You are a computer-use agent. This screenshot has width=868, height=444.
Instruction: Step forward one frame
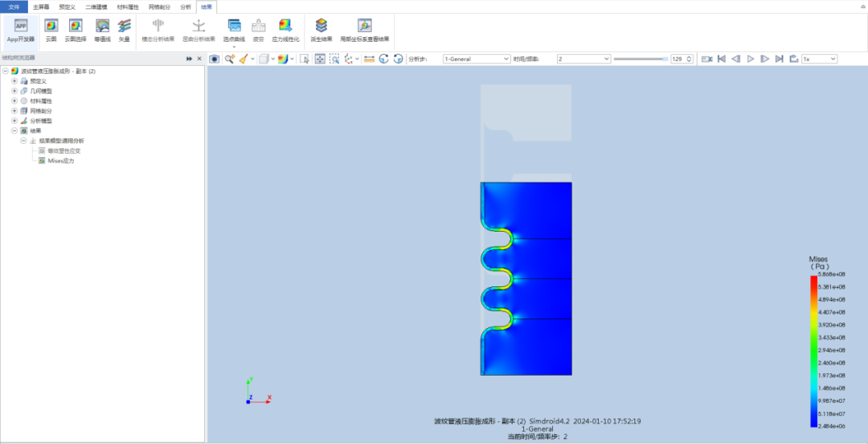764,59
